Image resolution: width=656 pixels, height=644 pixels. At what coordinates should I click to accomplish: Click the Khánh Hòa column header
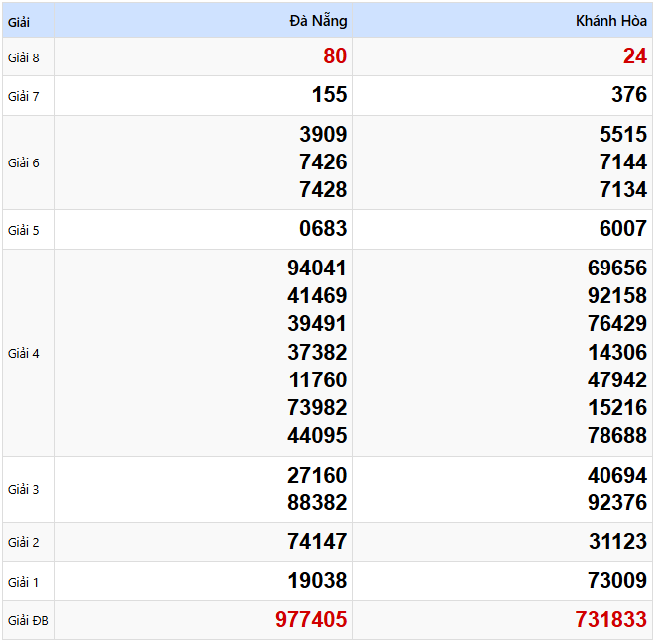pos(610,21)
